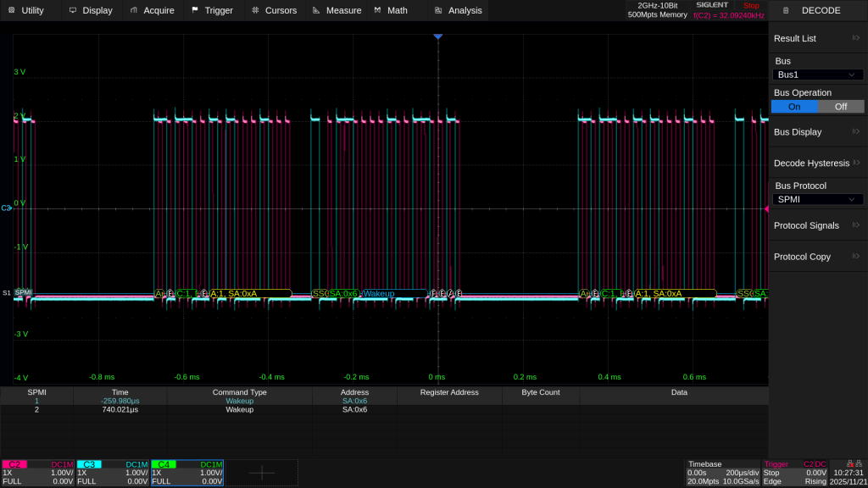Click the Cursors grid icon
This screenshot has width=868, height=488.
(x=256, y=10)
